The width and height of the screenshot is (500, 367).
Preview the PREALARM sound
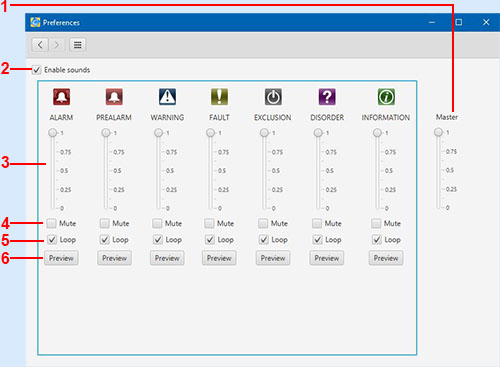click(114, 258)
